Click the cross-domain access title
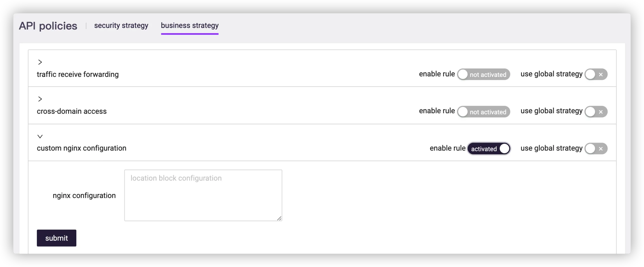 [x=72, y=111]
